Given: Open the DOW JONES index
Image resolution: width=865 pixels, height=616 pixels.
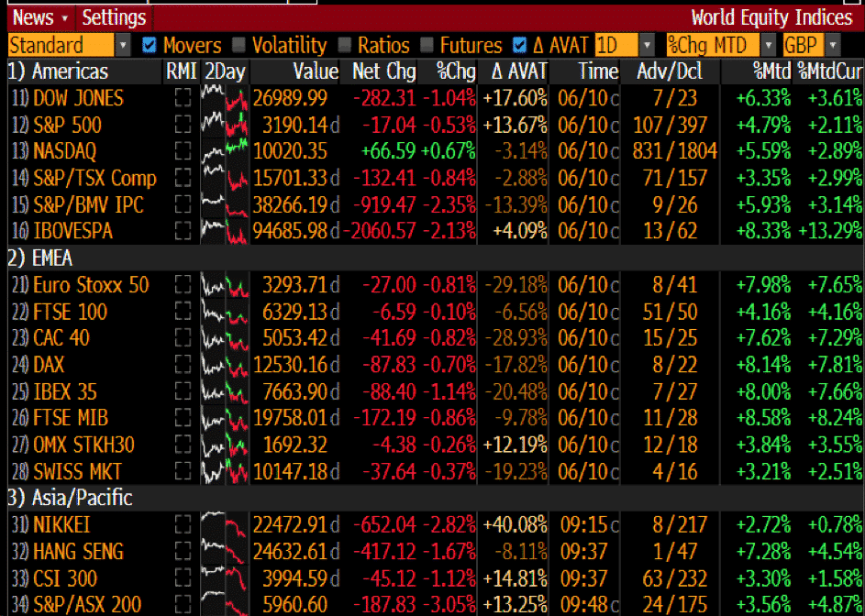Looking at the screenshot, I should (78, 98).
